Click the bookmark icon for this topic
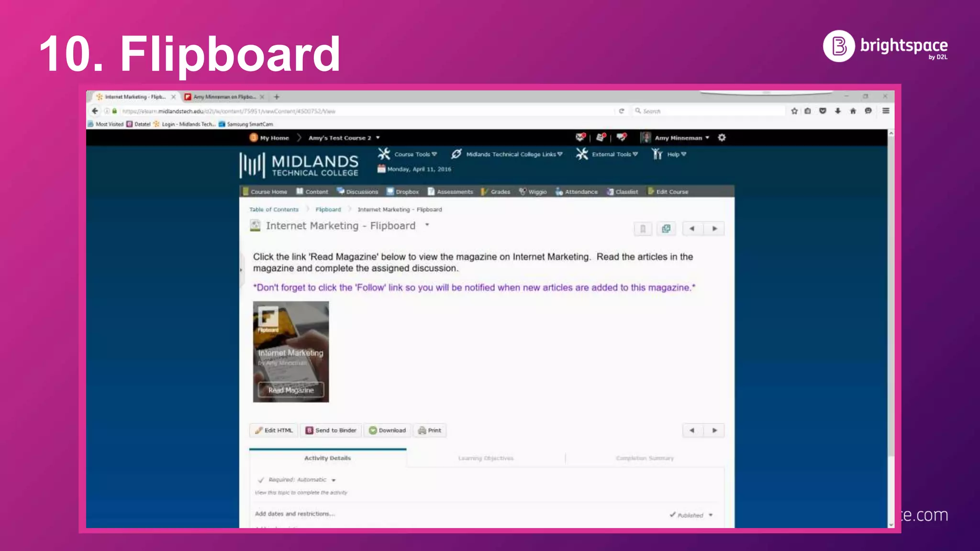The width and height of the screenshot is (980, 551). point(643,229)
